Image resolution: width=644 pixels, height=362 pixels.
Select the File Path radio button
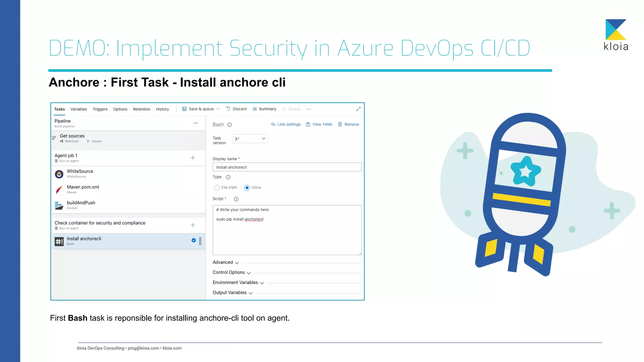[217, 188]
